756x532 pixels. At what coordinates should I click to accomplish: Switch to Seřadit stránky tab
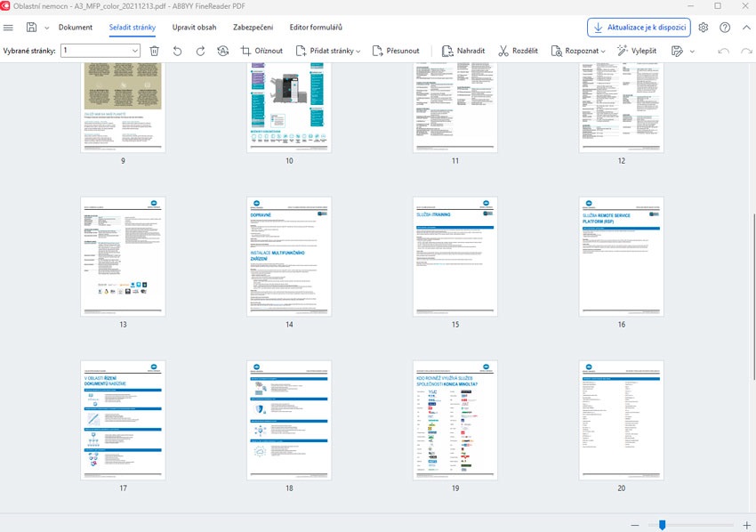coord(133,28)
